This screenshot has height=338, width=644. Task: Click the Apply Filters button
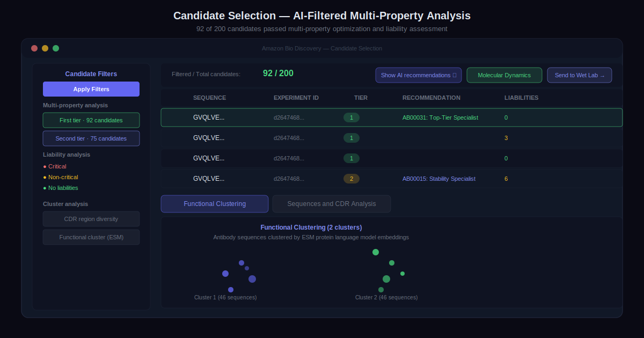91,89
